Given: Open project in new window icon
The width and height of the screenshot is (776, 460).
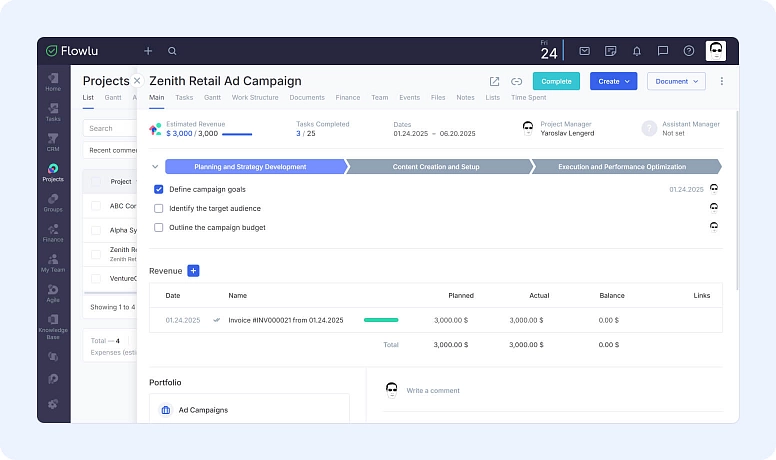Looking at the screenshot, I should pyautogui.click(x=494, y=81).
